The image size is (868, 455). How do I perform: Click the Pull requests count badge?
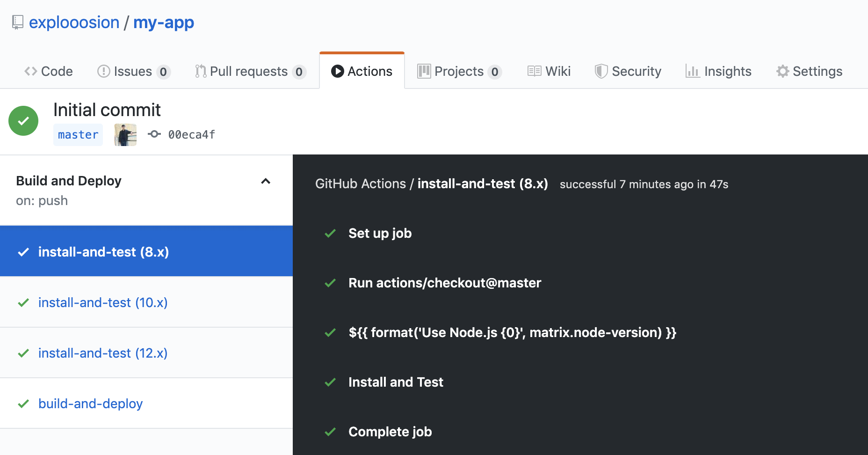299,72
